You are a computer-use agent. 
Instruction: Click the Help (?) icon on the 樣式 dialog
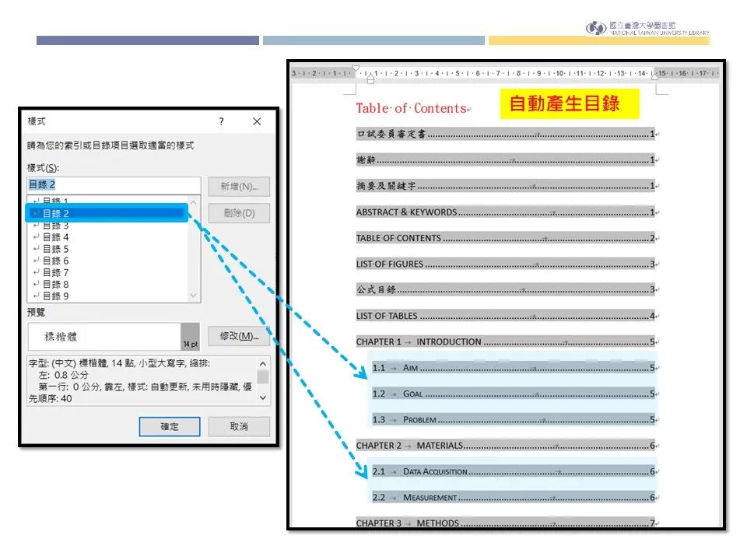click(x=222, y=121)
